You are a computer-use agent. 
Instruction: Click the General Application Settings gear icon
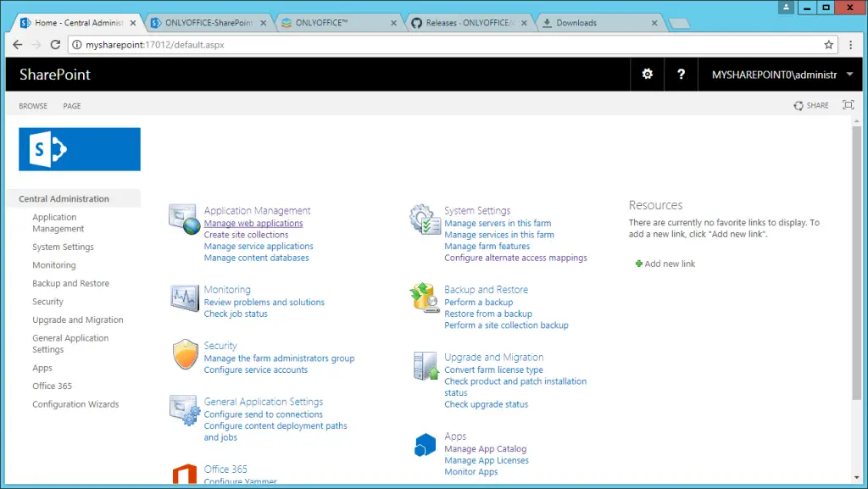click(x=184, y=410)
